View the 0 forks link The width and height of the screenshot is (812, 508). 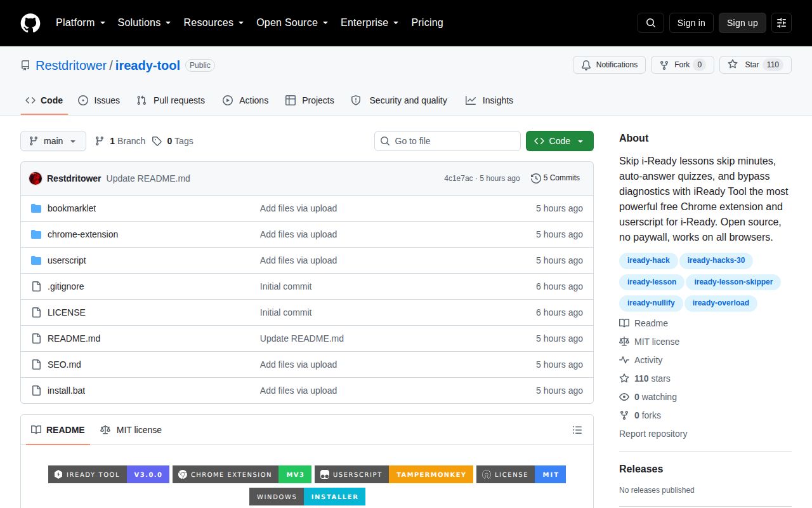640,415
